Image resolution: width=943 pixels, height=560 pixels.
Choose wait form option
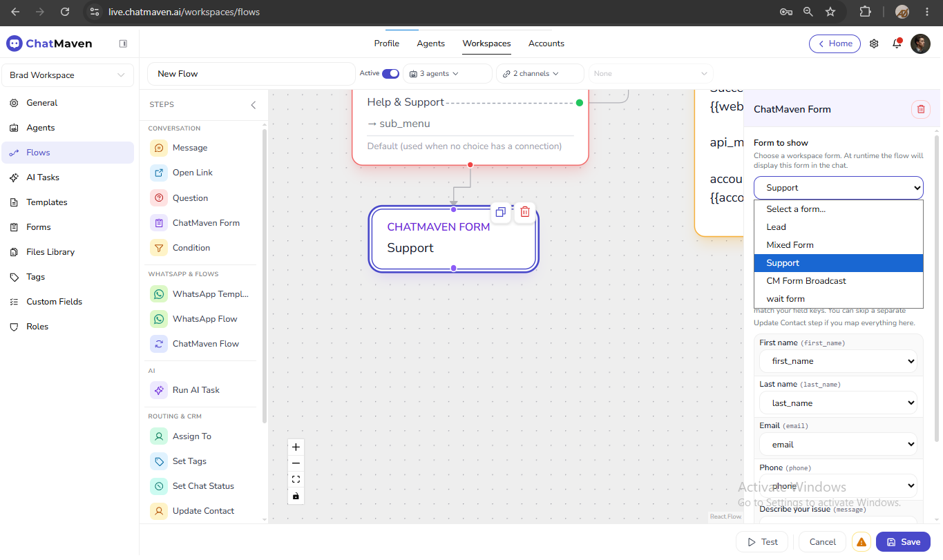[x=839, y=299]
